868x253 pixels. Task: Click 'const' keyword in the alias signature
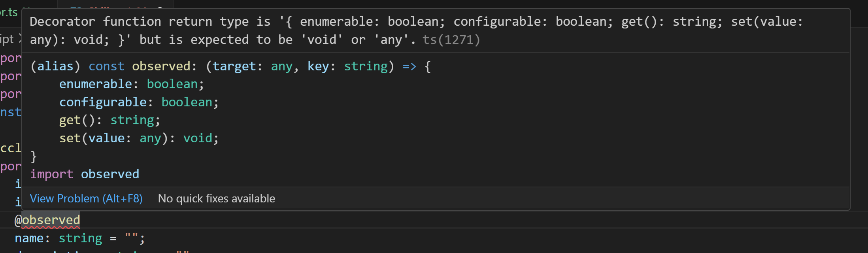[106, 66]
